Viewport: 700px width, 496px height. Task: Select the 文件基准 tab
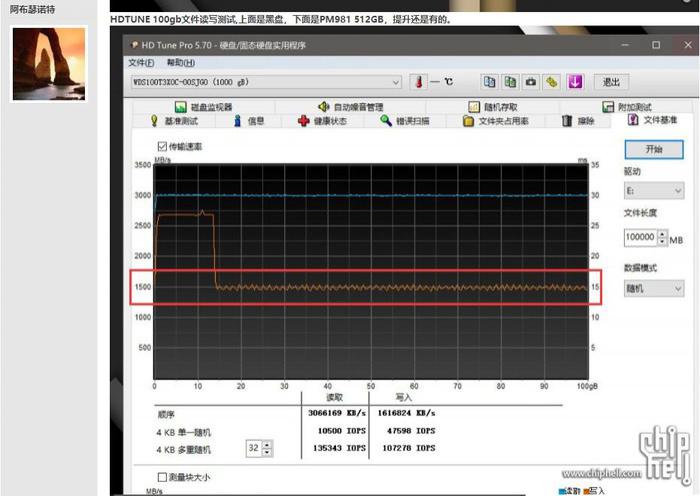click(x=653, y=120)
